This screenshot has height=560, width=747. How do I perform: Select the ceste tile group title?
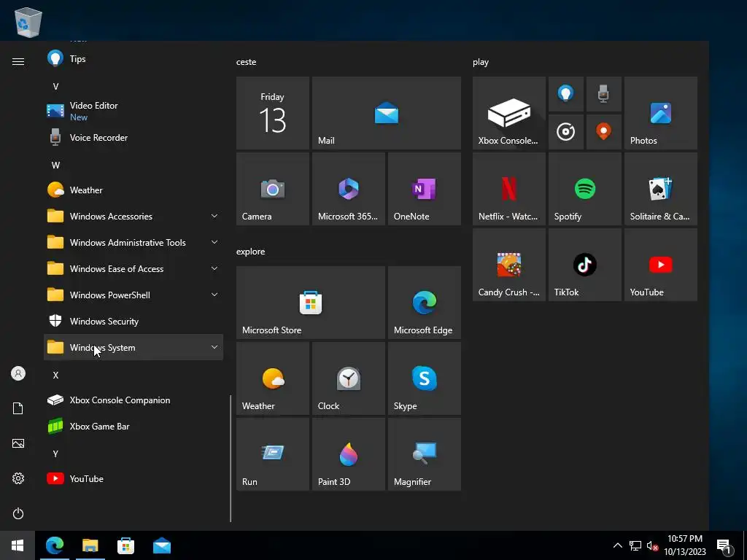pyautogui.click(x=247, y=62)
